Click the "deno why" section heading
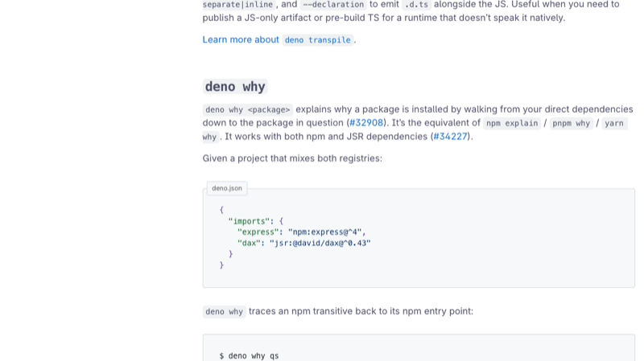Image resolution: width=644 pixels, height=361 pixels. 235,87
